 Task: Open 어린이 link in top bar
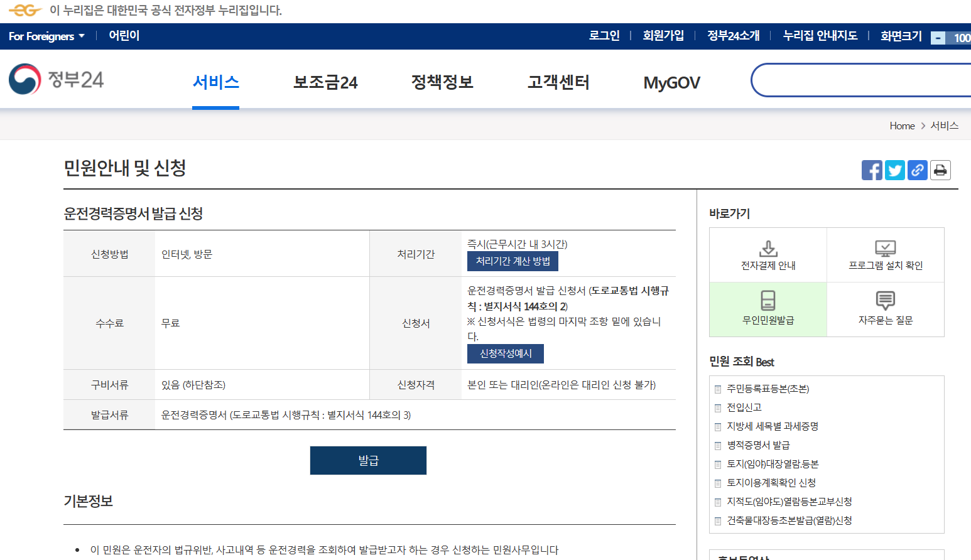124,36
